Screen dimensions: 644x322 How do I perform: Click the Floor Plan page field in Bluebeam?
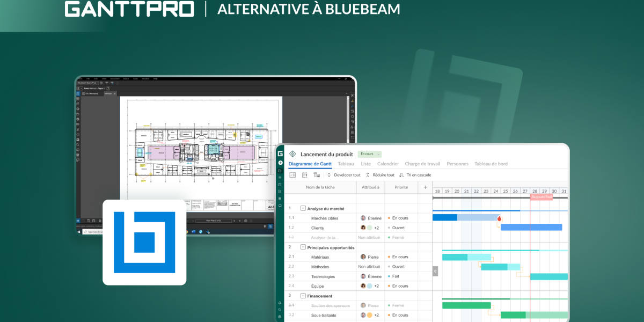[x=214, y=221]
